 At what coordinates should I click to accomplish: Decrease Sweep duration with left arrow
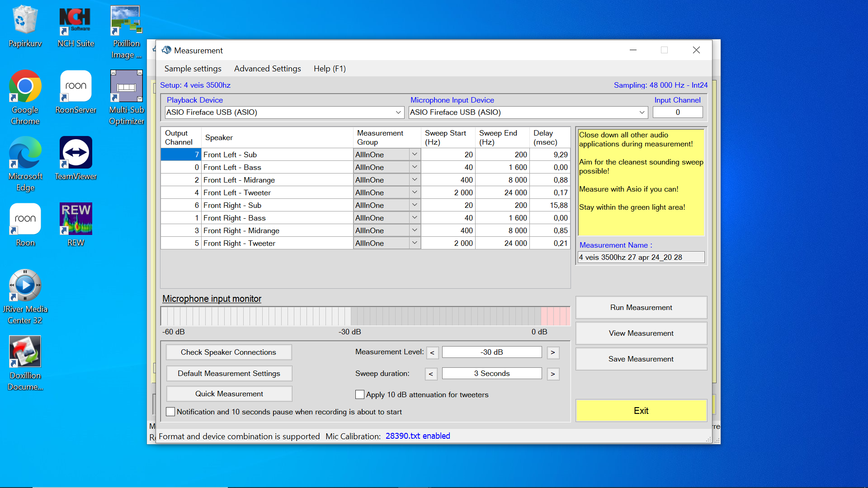coord(431,374)
